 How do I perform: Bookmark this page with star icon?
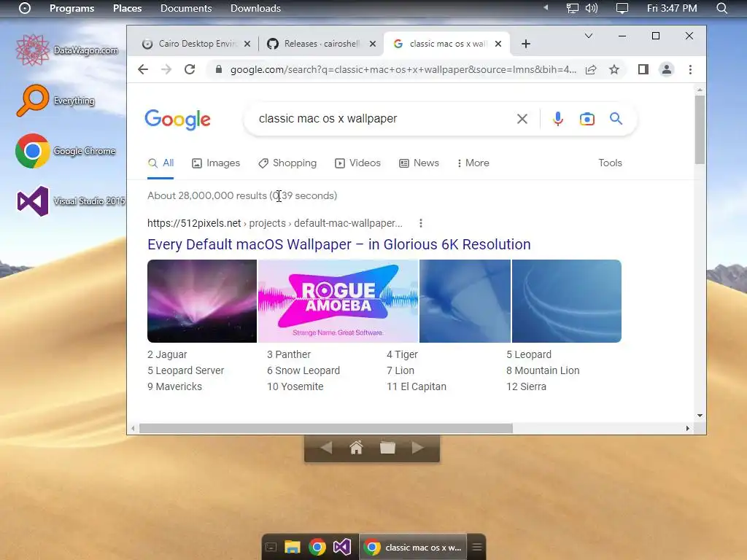click(614, 69)
